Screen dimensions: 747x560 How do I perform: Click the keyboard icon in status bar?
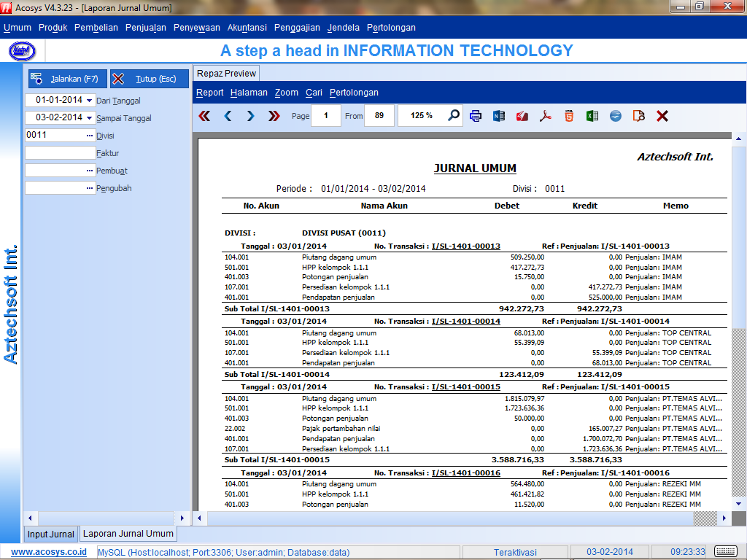(727, 552)
